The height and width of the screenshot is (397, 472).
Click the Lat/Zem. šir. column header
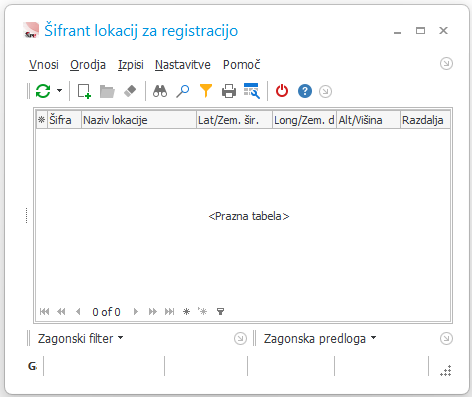[234, 120]
